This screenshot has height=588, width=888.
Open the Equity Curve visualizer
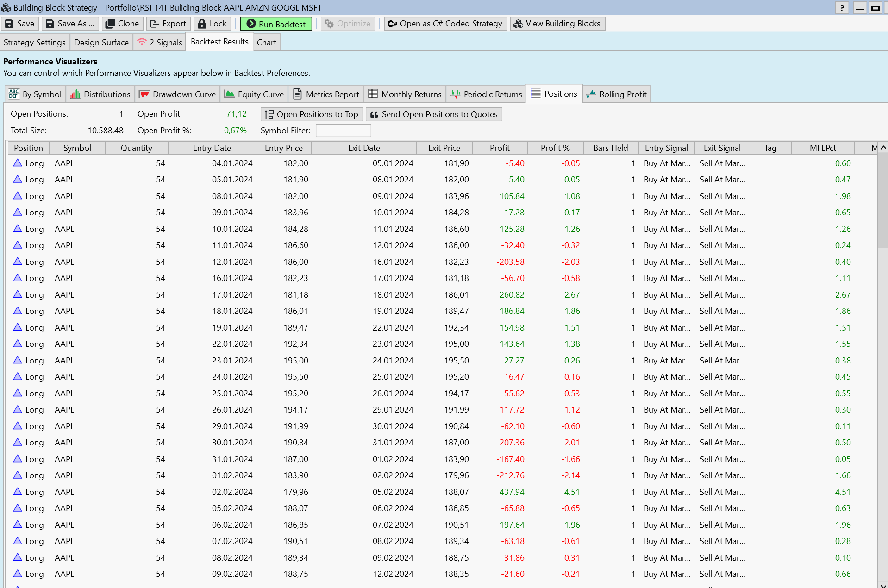coord(254,94)
